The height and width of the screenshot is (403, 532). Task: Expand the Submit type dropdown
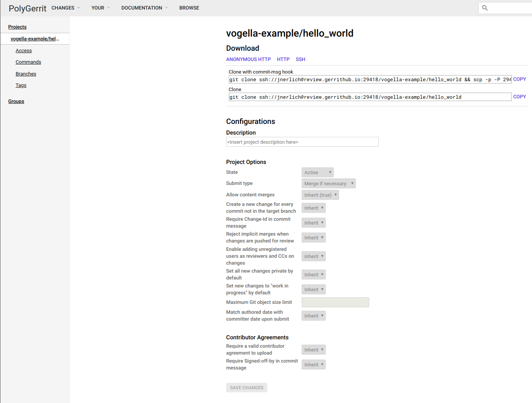328,184
